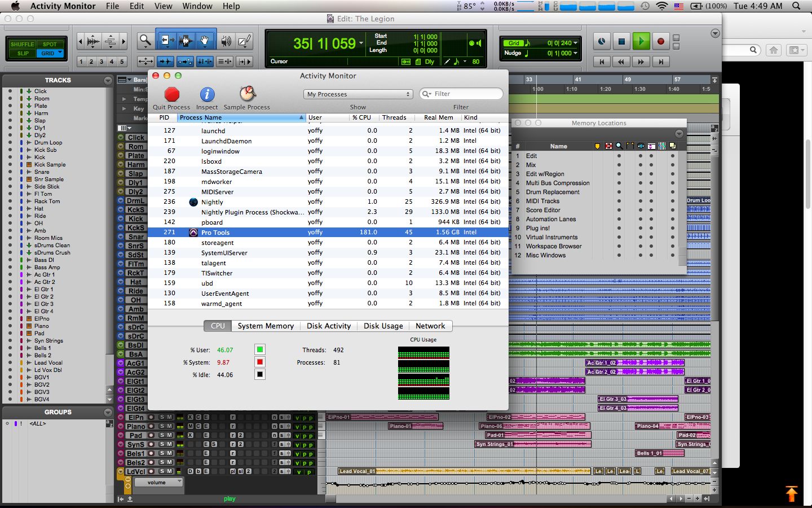The image size is (812, 508).
Task: Open the My Processes show dropdown
Action: [x=359, y=94]
